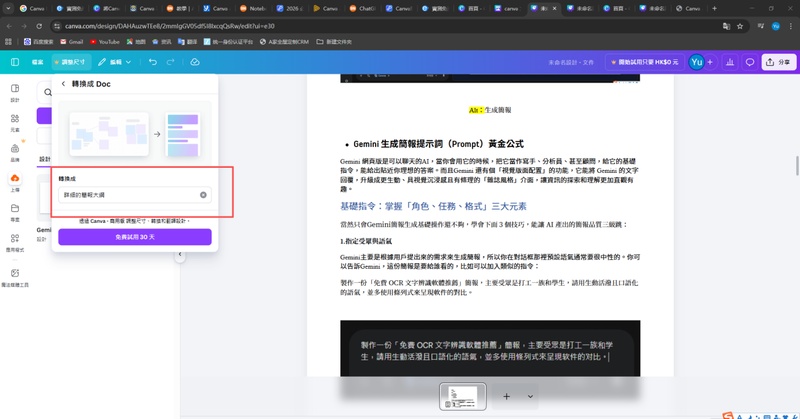Switch to the 教學 browser tab
Screen dimensions: 800x419
(180, 8)
